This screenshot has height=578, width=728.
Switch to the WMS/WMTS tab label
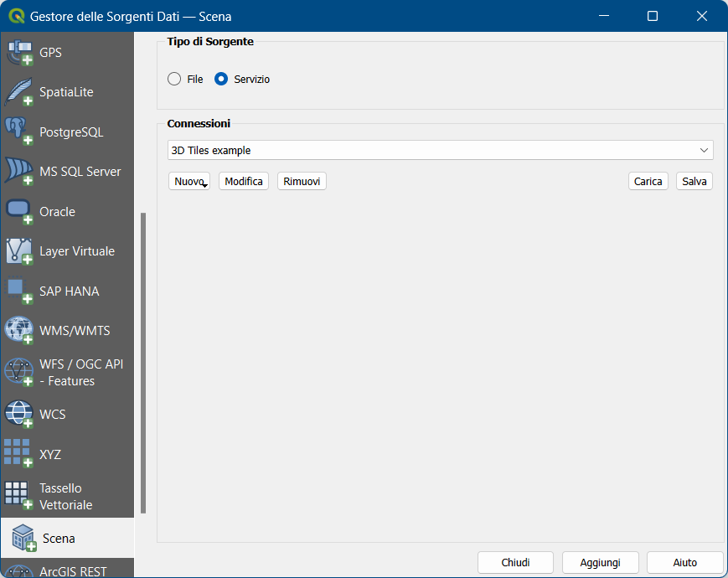pos(75,331)
